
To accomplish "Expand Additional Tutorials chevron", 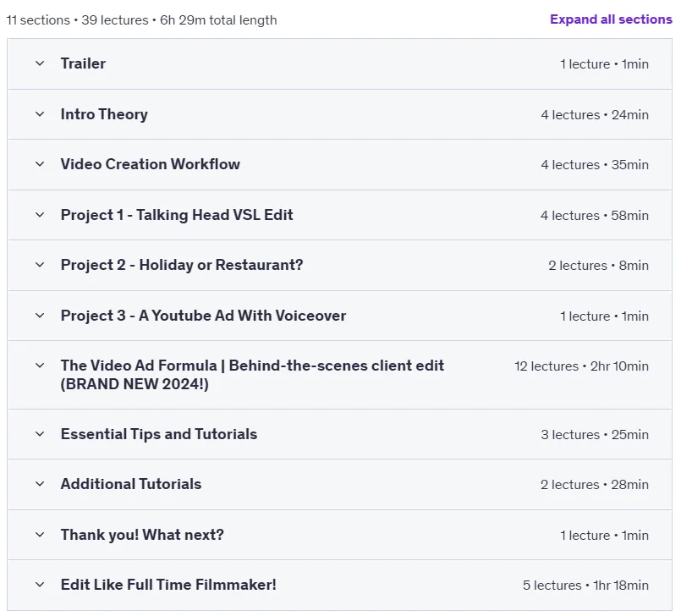I will (40, 484).
